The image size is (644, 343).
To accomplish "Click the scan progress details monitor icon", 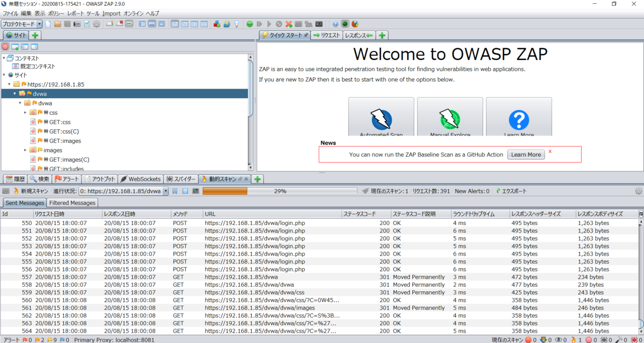I will 195,191.
